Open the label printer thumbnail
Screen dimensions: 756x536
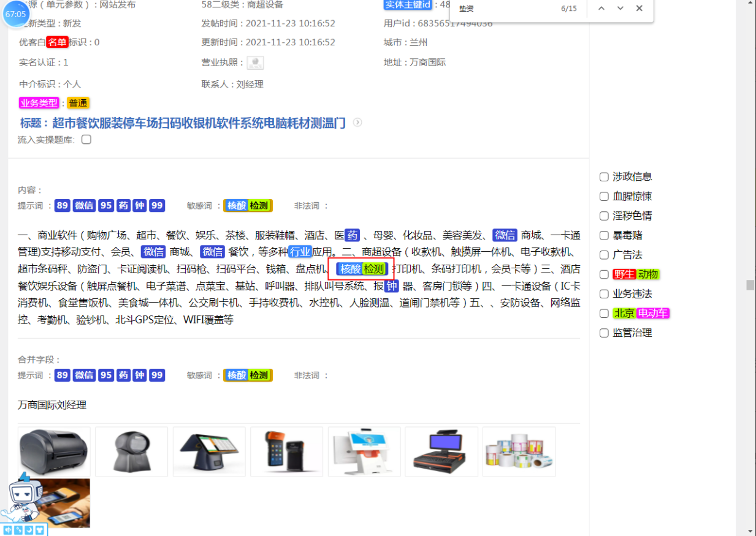(54, 452)
